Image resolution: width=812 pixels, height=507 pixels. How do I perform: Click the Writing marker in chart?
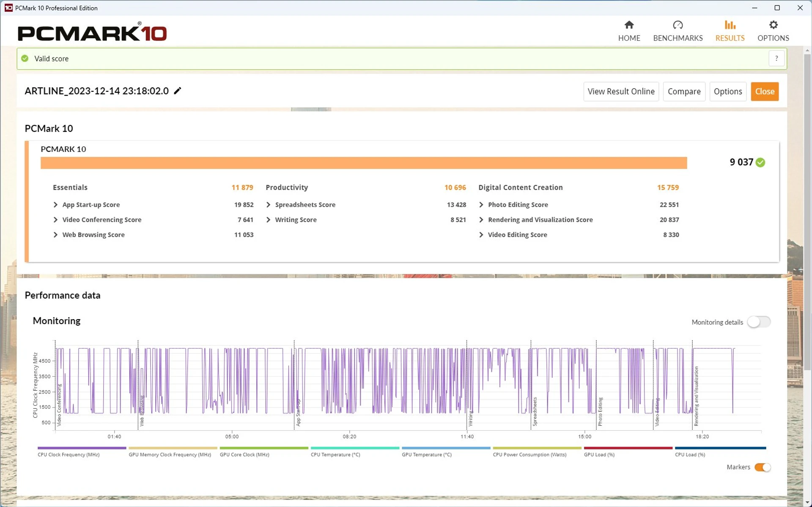[x=470, y=418]
